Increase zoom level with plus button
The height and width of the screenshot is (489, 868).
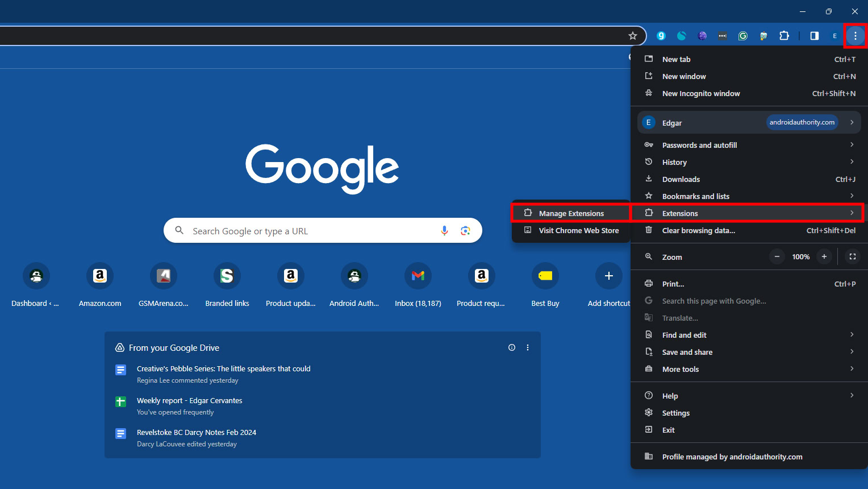coord(824,257)
